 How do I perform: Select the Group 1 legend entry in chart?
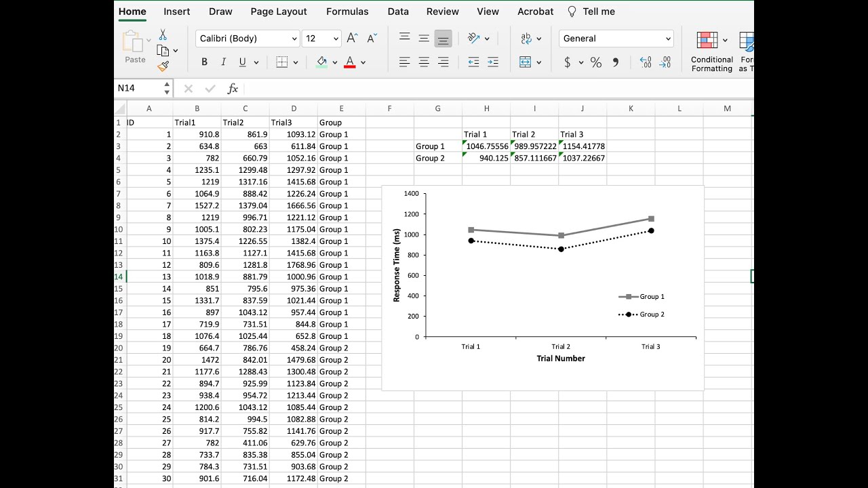pyautogui.click(x=642, y=297)
